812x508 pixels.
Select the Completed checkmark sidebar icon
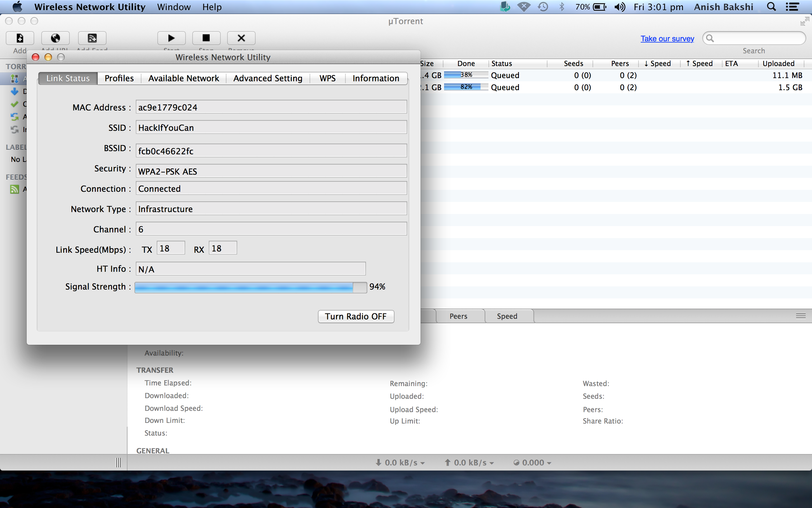point(14,104)
